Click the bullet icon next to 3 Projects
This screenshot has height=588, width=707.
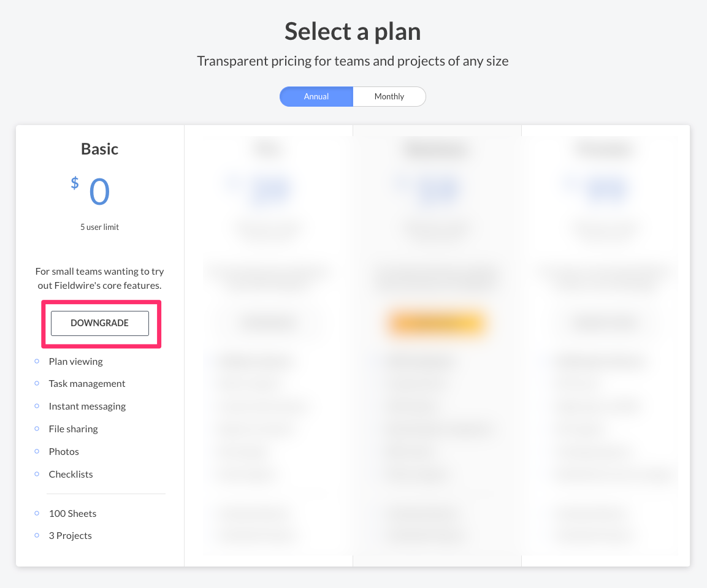point(37,536)
